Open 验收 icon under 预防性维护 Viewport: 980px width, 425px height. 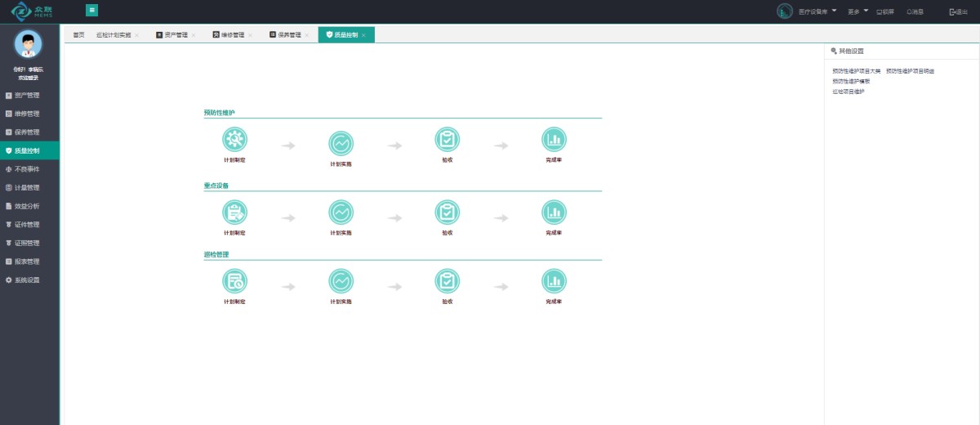[x=448, y=141]
